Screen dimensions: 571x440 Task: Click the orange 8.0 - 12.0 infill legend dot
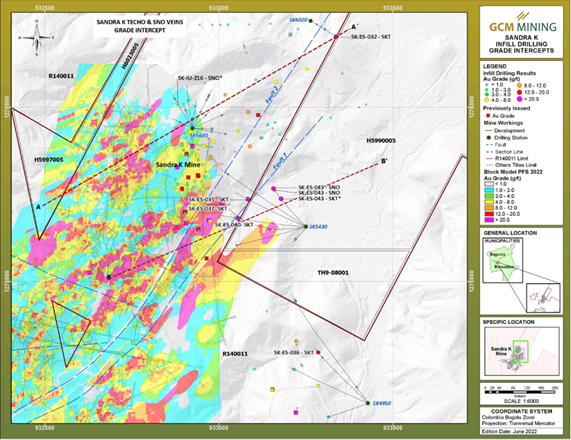coord(519,86)
